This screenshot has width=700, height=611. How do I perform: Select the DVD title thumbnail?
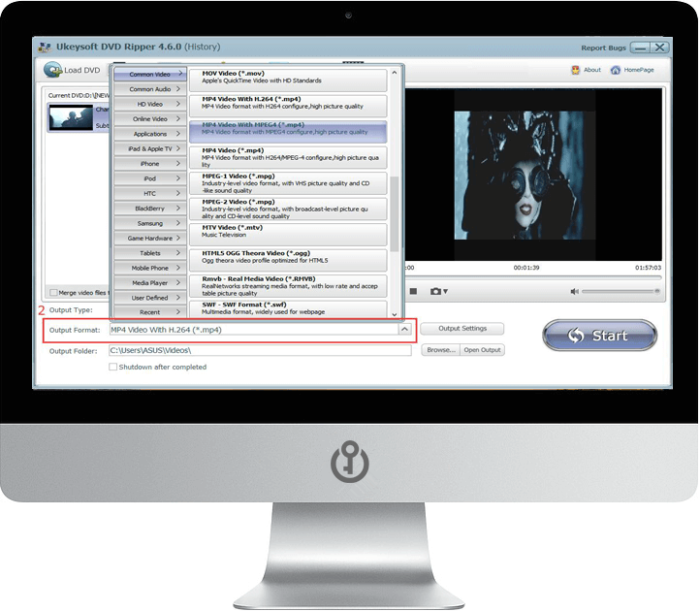coord(71,117)
